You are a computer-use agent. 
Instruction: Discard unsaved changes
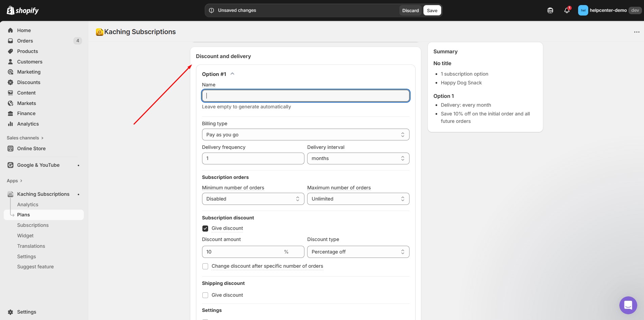410,10
